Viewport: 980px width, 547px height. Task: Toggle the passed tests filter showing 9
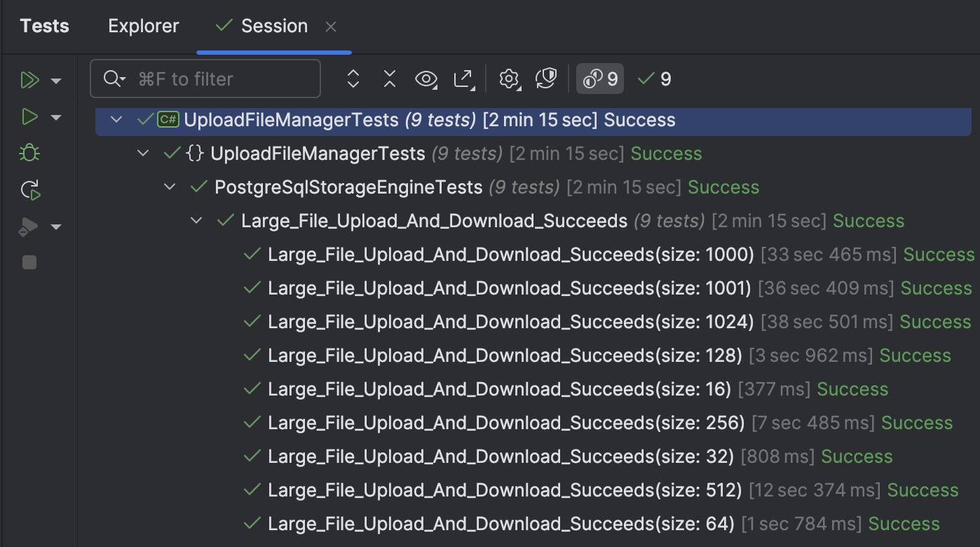pos(653,79)
